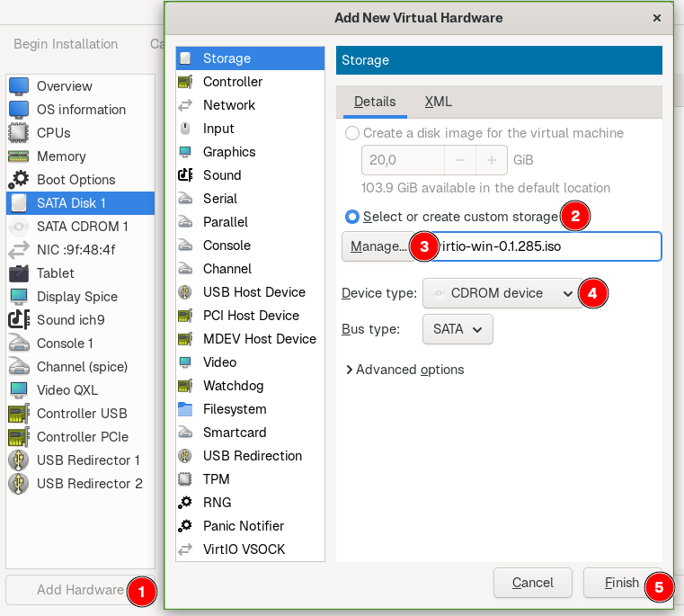Open the CPUs chip icon in VM details
Image resolution: width=684 pixels, height=616 pixels.
click(19, 133)
